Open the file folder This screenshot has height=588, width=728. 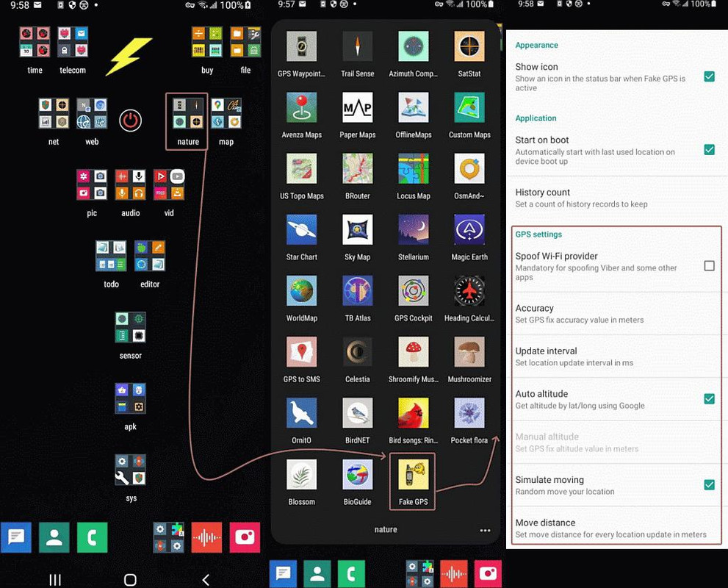point(245,42)
